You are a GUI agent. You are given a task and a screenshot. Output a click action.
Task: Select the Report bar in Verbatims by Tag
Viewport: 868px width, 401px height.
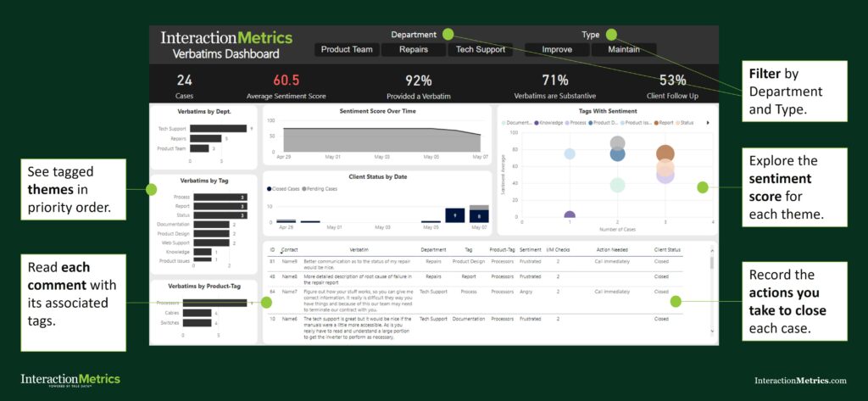point(220,206)
